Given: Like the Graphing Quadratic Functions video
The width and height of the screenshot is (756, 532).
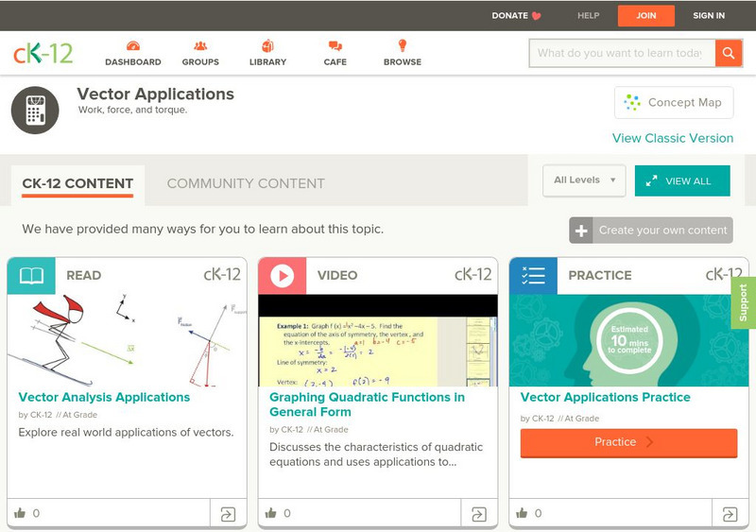Looking at the screenshot, I should click(x=271, y=514).
